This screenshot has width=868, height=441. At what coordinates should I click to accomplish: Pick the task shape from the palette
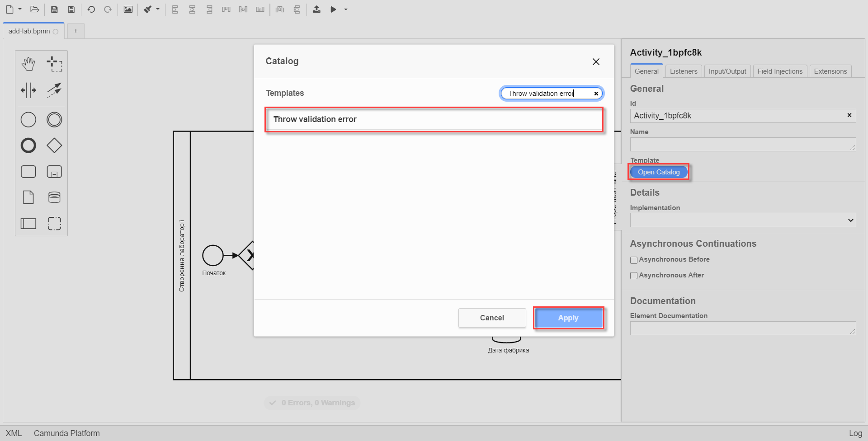click(x=28, y=172)
